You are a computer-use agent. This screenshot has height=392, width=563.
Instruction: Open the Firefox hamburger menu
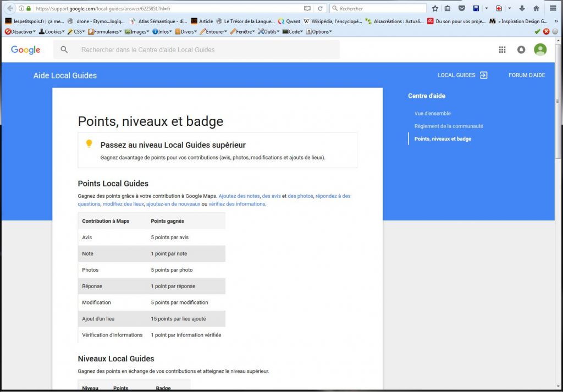coord(553,9)
